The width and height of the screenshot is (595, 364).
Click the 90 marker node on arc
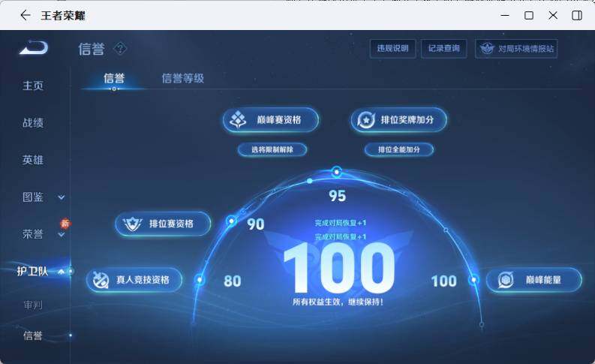[x=232, y=221]
